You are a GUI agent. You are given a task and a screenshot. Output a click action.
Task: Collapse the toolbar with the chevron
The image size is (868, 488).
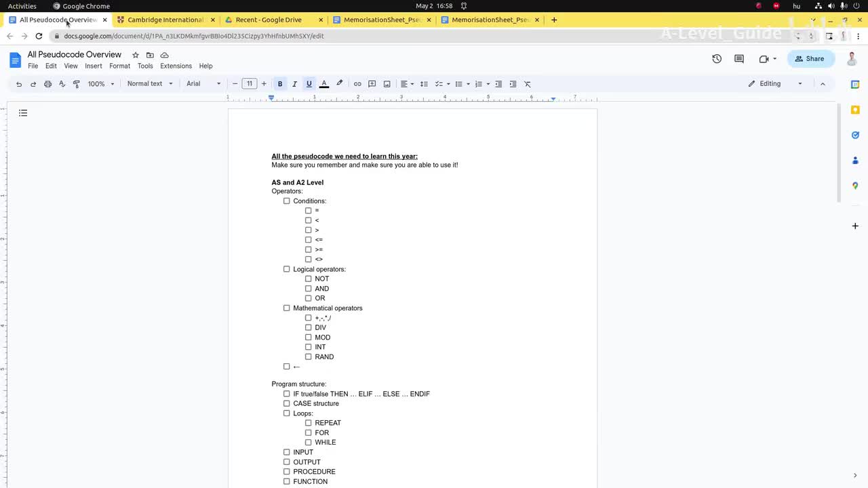tap(823, 84)
